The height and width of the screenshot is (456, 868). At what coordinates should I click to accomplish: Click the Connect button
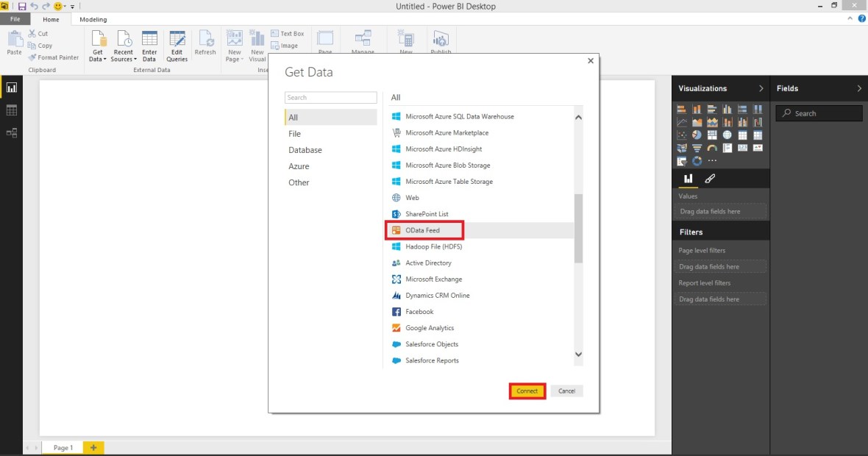pyautogui.click(x=527, y=391)
